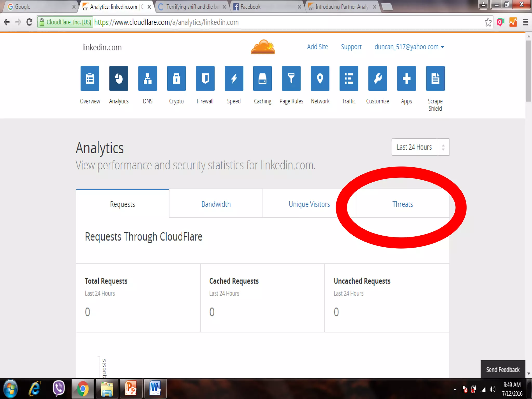
Task: Open Word from the Windows taskbar
Action: pyautogui.click(x=155, y=389)
